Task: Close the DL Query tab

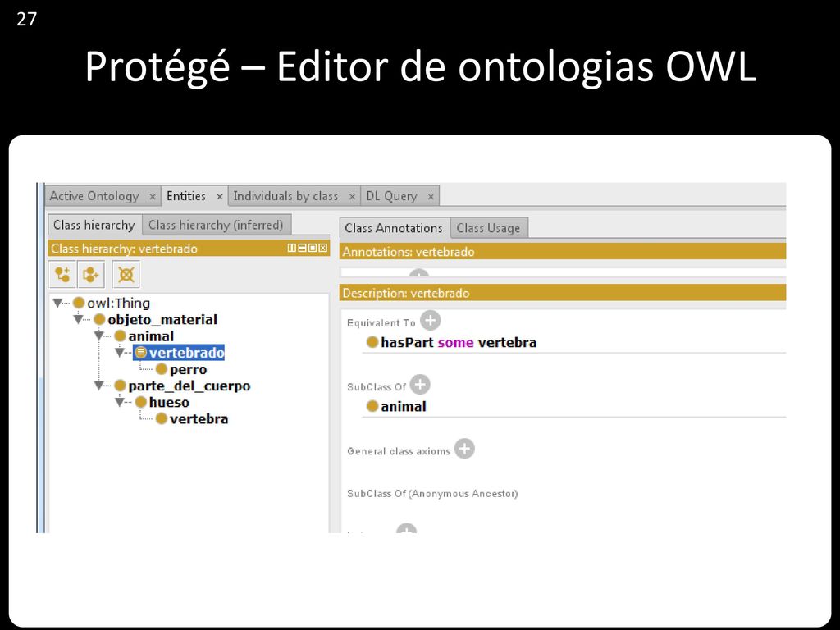Action: 431,197
